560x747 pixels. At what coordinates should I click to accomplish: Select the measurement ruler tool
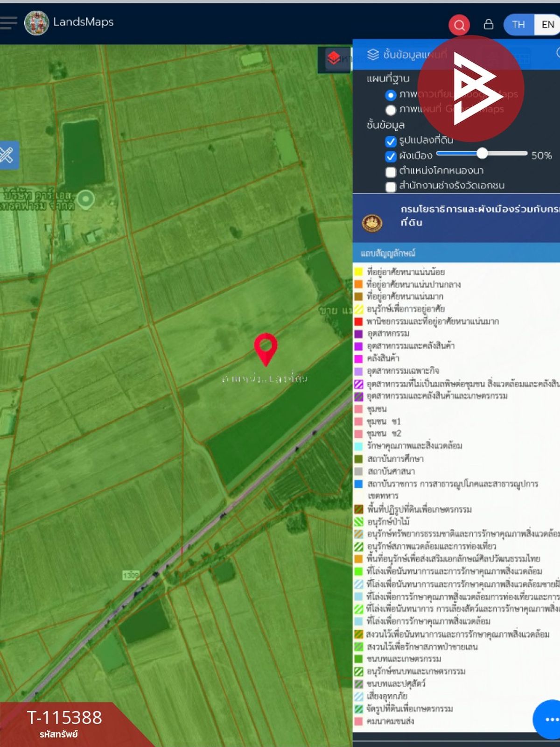[x=7, y=155]
